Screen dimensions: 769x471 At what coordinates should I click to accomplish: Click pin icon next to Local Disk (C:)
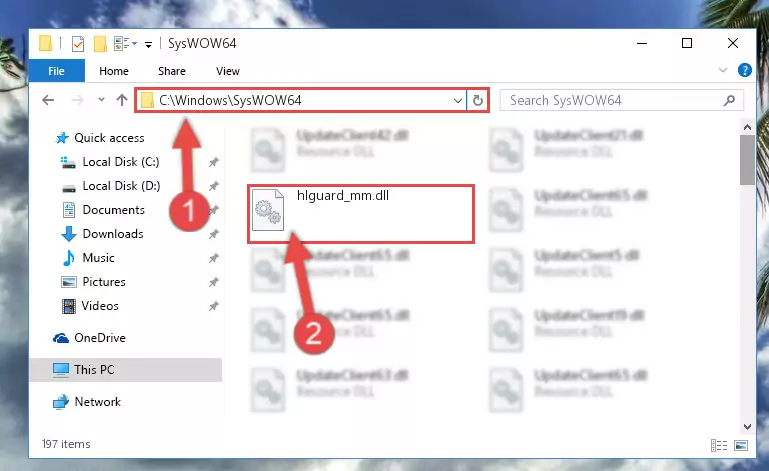pyautogui.click(x=213, y=162)
